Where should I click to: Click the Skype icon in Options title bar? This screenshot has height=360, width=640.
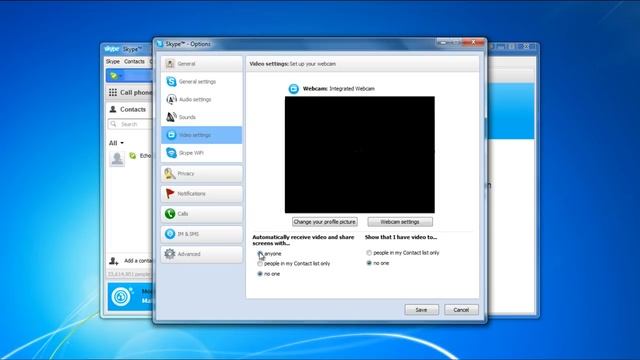[160, 44]
